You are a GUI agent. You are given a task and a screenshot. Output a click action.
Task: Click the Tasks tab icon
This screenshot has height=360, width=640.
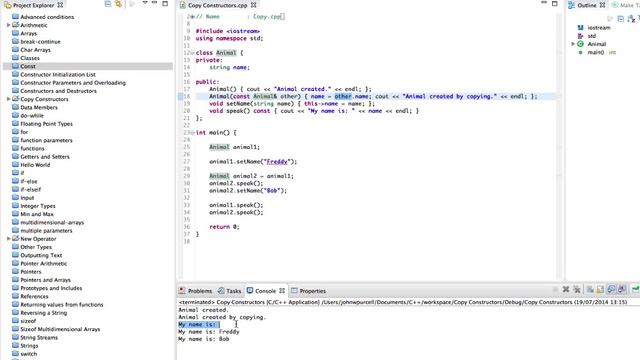pos(221,291)
